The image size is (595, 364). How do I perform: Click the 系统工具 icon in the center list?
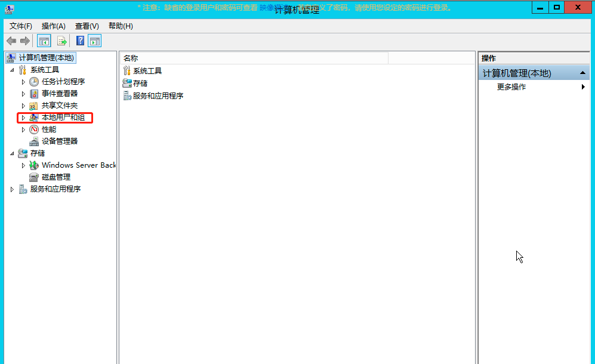[127, 71]
